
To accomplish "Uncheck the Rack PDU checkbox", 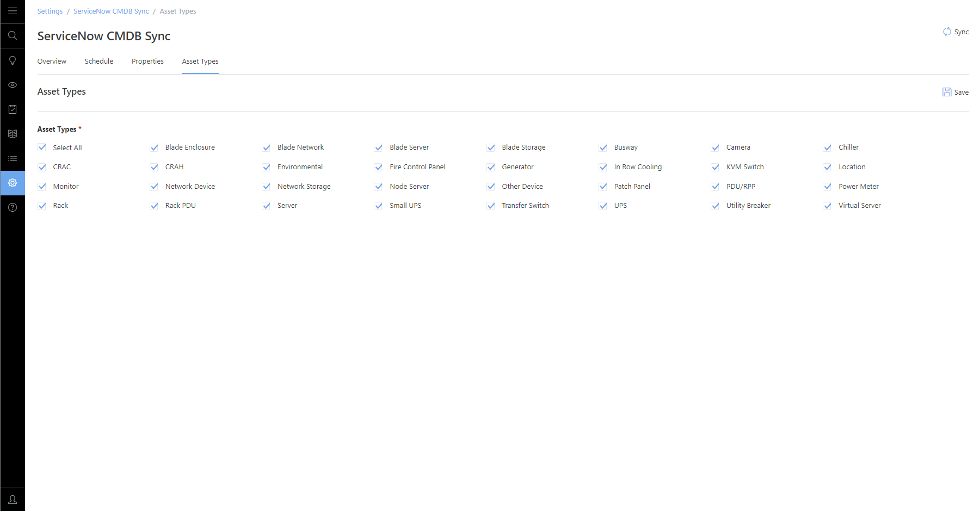I will point(154,206).
